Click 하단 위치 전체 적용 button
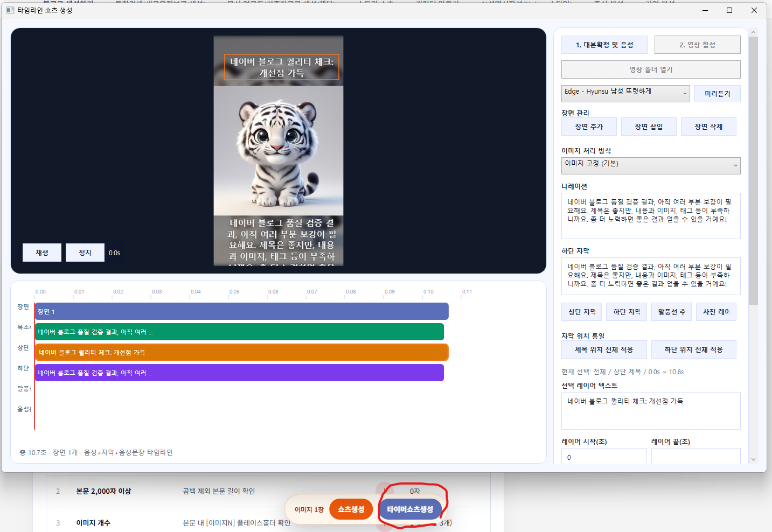 694,349
